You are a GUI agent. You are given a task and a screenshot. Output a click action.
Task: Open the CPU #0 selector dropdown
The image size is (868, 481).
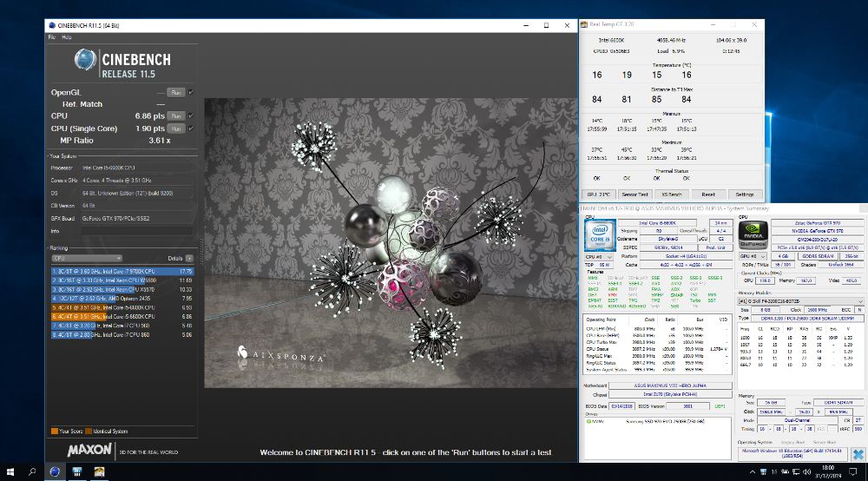tap(599, 257)
